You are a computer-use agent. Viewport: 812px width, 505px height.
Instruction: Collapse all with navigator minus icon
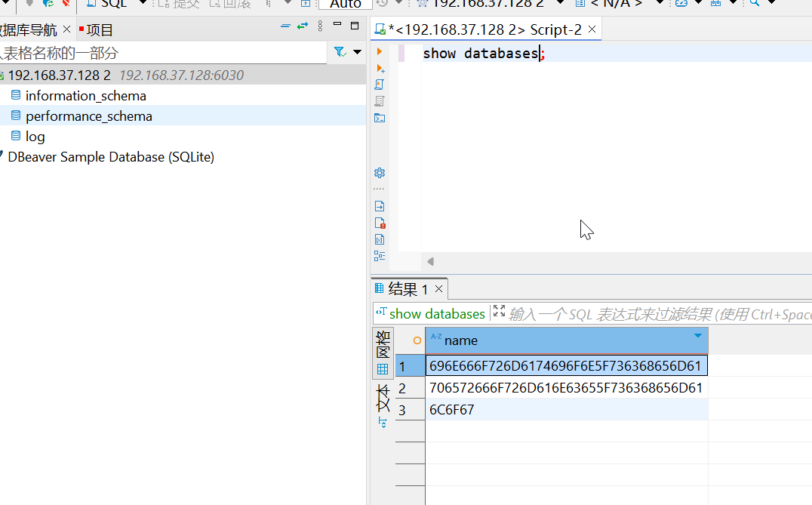click(285, 26)
